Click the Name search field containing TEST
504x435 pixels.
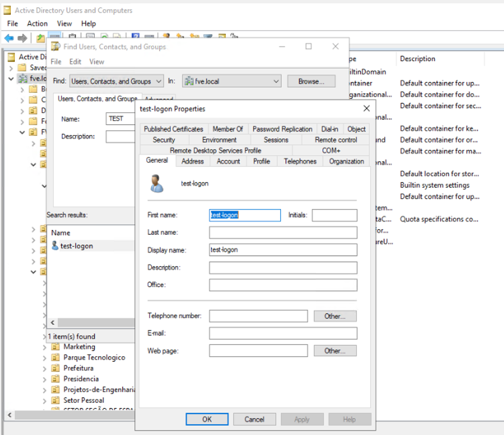point(120,119)
